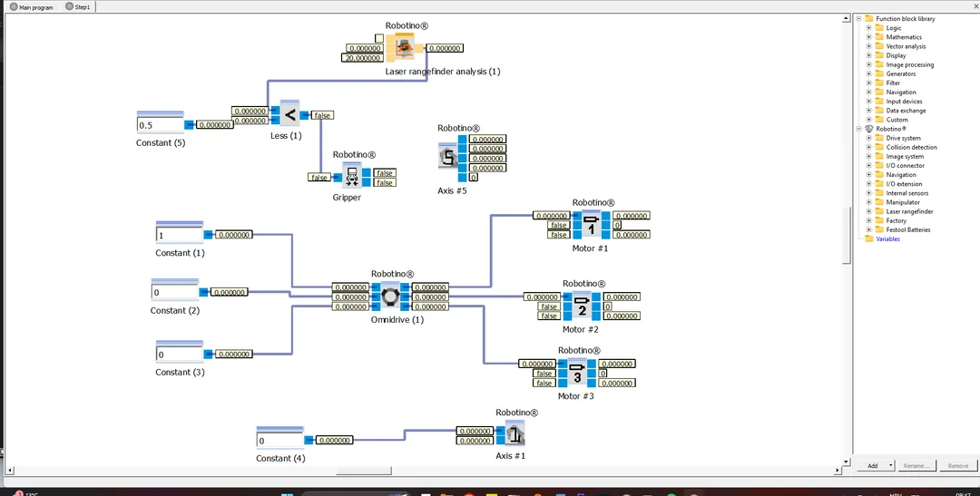980x496 pixels.
Task: Collapse the Function block library tree
Action: (x=858, y=19)
